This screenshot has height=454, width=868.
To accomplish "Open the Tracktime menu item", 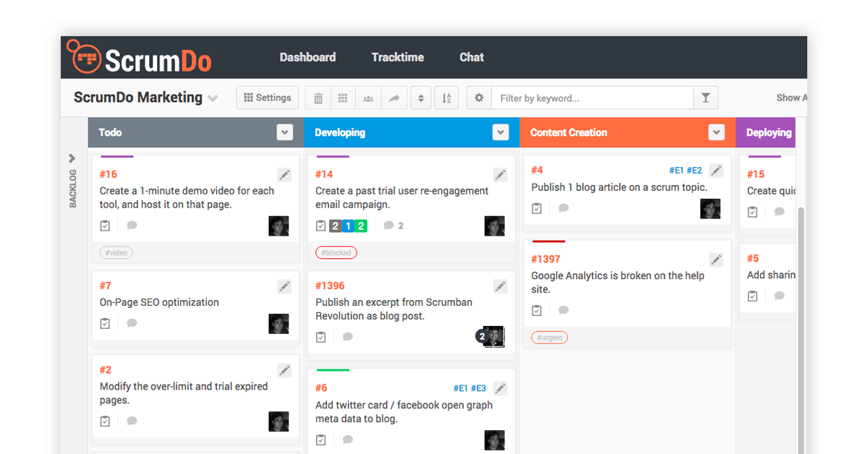I will 398,57.
